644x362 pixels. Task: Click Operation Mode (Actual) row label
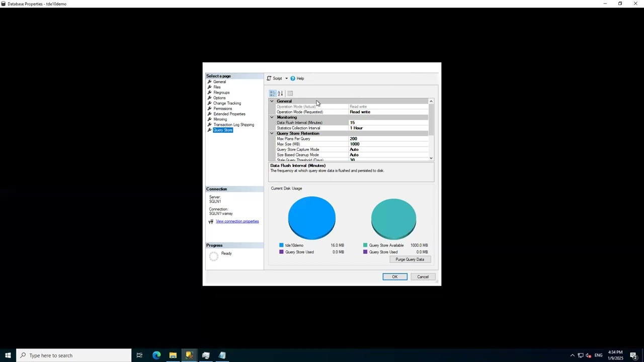[x=296, y=107]
